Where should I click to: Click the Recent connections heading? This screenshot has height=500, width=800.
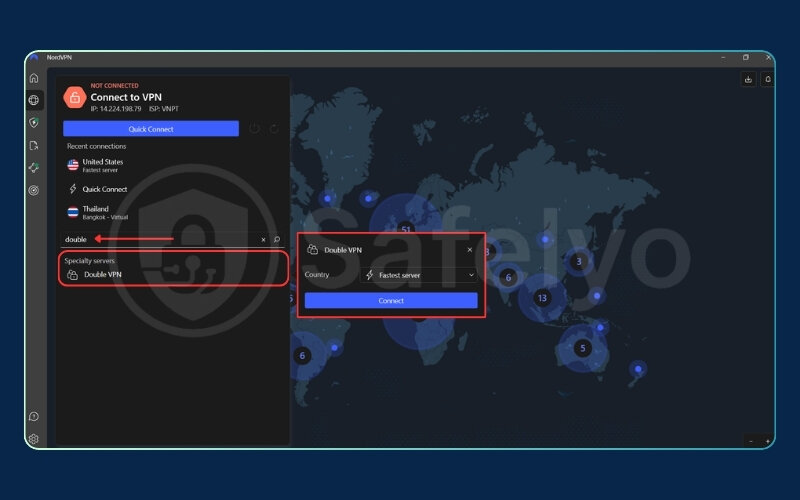96,146
